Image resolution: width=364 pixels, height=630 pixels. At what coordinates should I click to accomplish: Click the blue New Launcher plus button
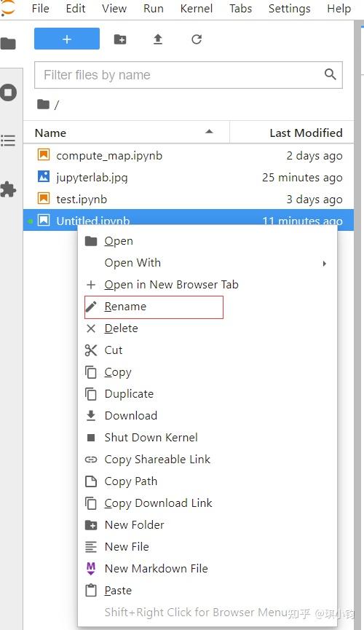(67, 39)
